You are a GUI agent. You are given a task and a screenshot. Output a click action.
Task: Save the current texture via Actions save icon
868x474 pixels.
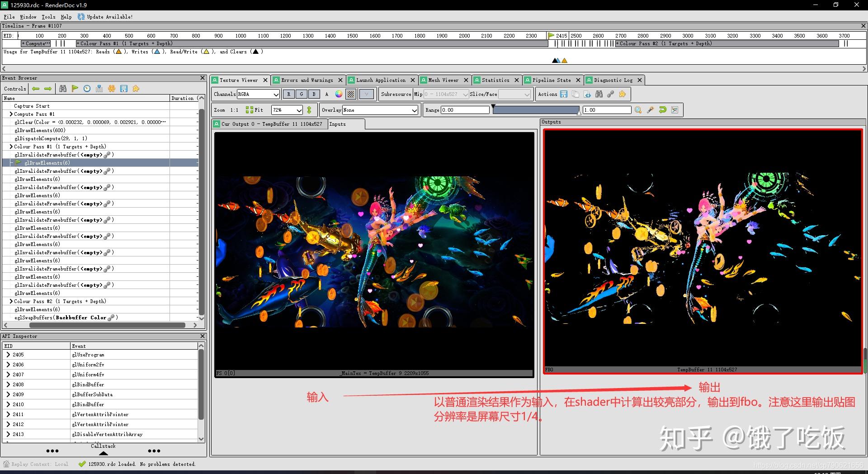563,94
